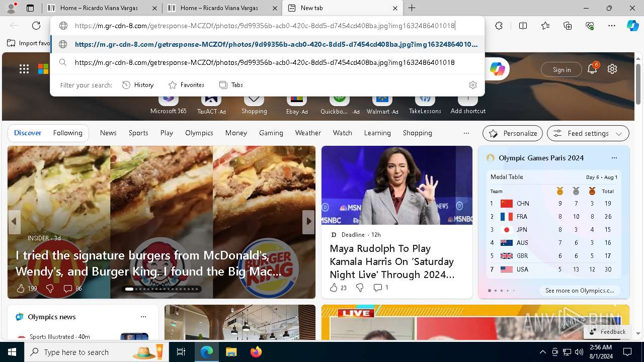The image size is (644, 362).
Task: Open Split screen icon
Action: coord(523,26)
